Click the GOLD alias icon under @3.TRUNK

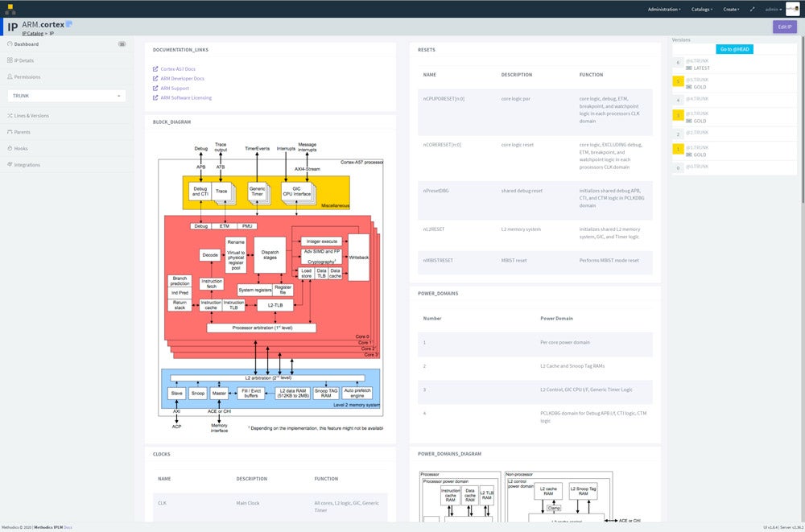coord(689,122)
